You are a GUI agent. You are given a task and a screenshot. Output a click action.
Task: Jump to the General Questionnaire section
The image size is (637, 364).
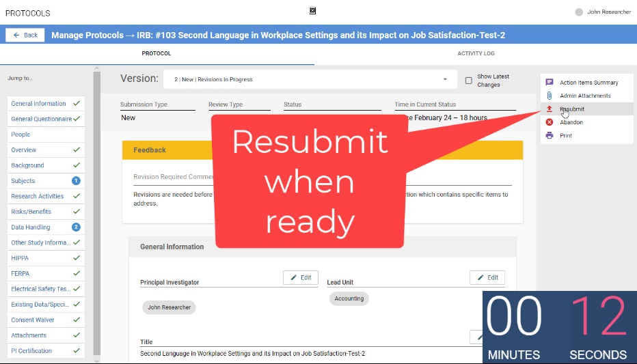(41, 119)
